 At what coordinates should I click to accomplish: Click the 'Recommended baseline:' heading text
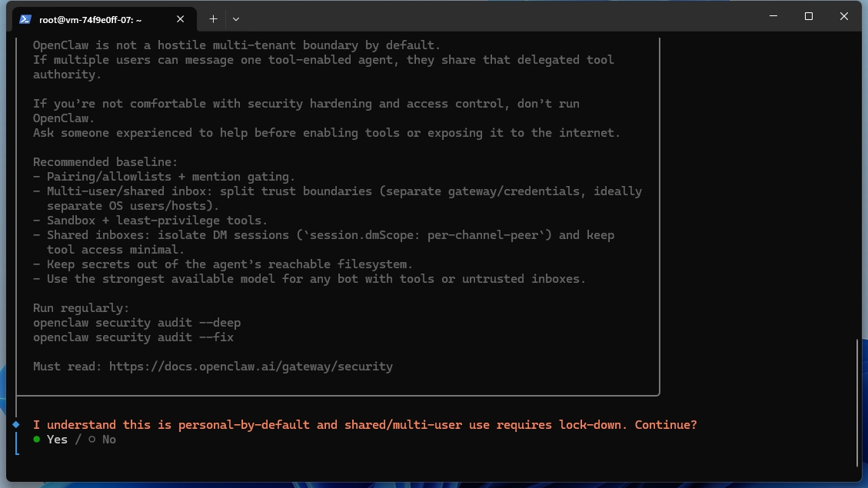[x=105, y=162]
